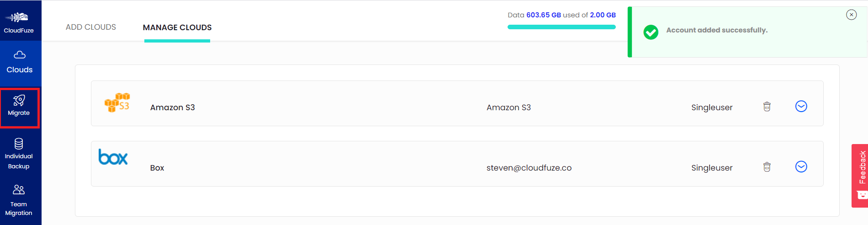The image size is (868, 225).
Task: Click the data usage progress bar
Action: [561, 27]
